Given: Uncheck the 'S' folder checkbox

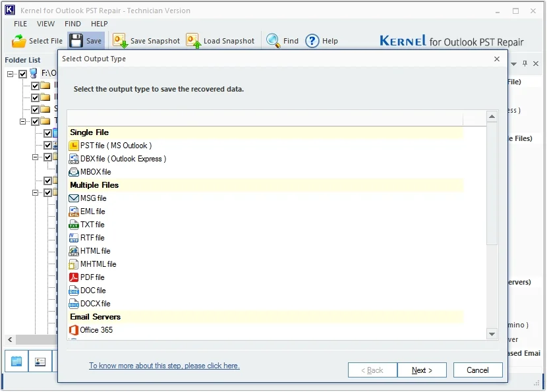Looking at the screenshot, I should (35, 109).
